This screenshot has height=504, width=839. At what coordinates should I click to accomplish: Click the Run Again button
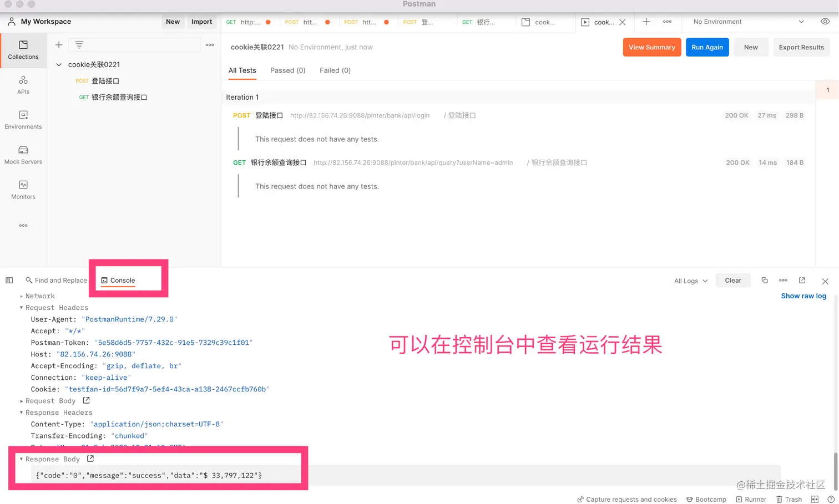pos(707,47)
